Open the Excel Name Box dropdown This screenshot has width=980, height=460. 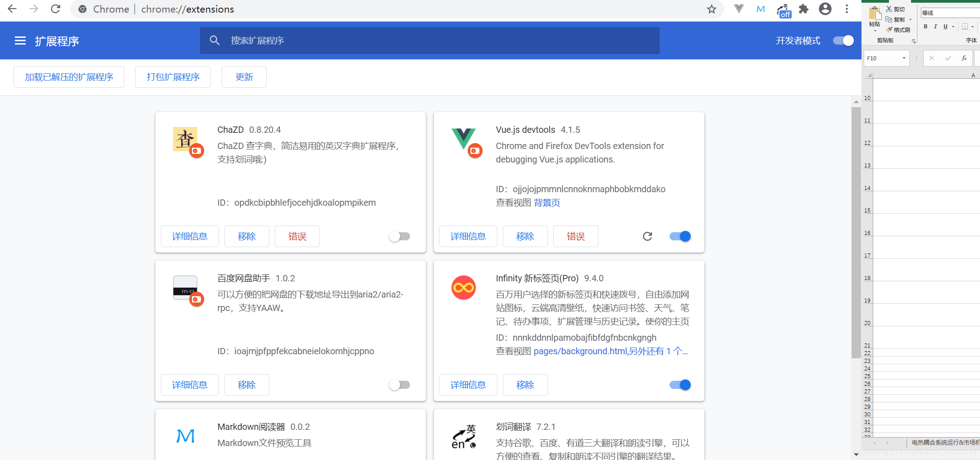[x=904, y=58]
